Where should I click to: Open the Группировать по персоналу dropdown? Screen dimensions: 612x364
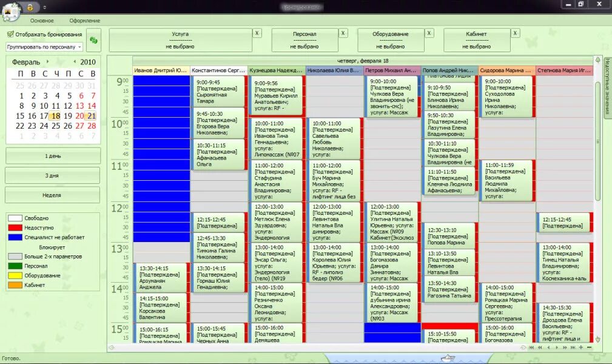(x=44, y=47)
